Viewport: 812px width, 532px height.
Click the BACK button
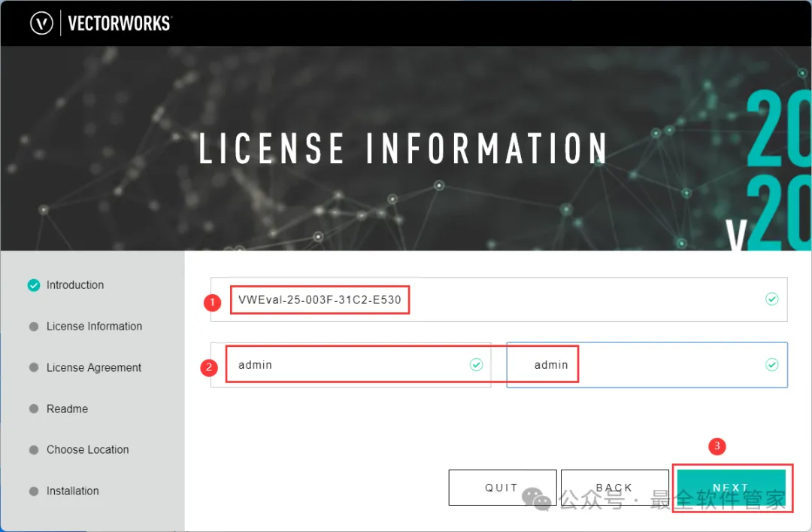pos(614,488)
